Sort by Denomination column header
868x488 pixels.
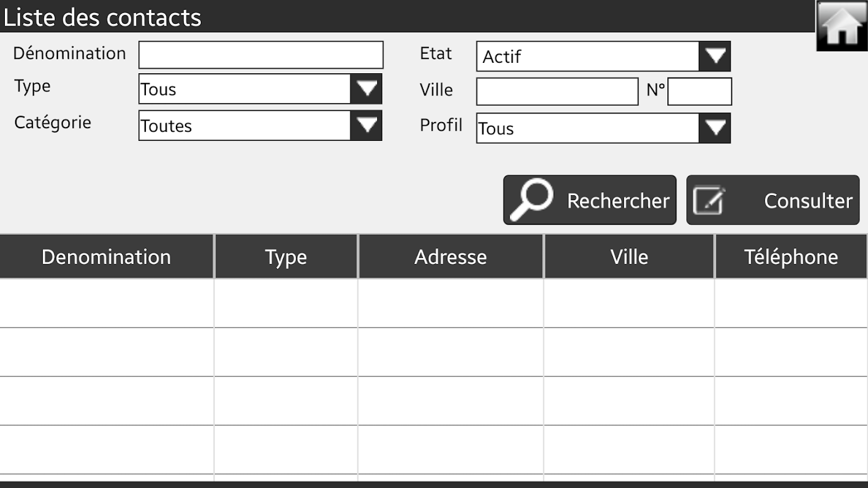pos(106,257)
